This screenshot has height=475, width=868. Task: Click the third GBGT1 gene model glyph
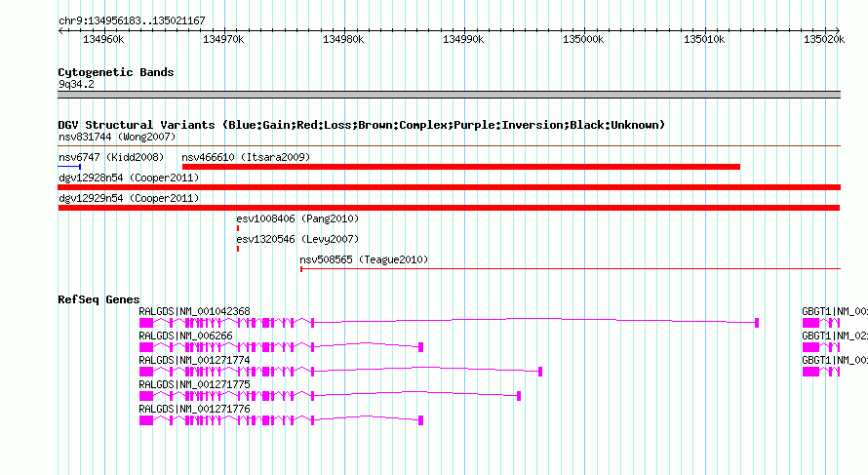tap(821, 371)
